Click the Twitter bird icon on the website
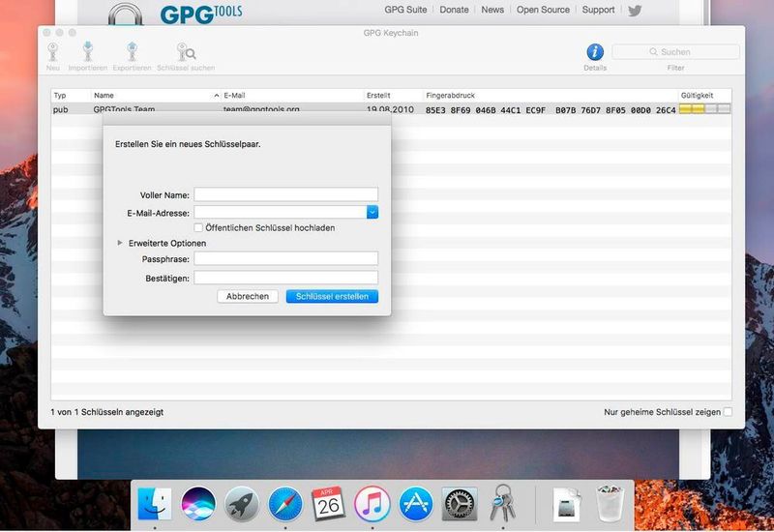 tap(635, 11)
